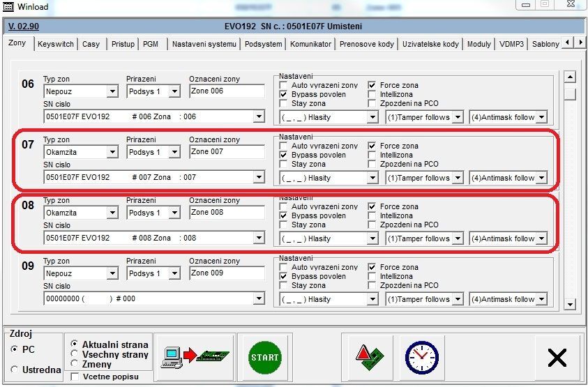Click the PC-to-panel transfer icon
The width and height of the screenshot is (588, 387).
tap(195, 356)
